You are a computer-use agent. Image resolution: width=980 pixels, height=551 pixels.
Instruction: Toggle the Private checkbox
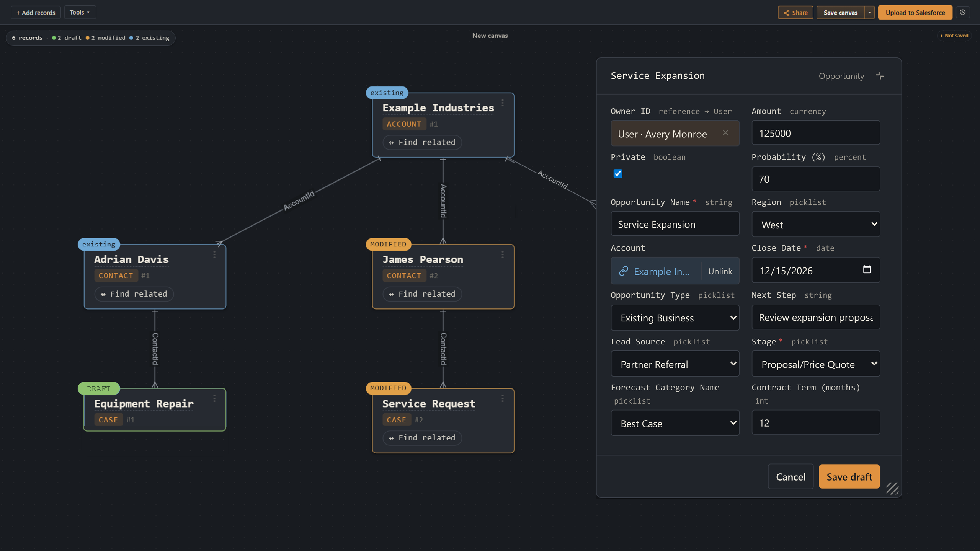point(618,173)
